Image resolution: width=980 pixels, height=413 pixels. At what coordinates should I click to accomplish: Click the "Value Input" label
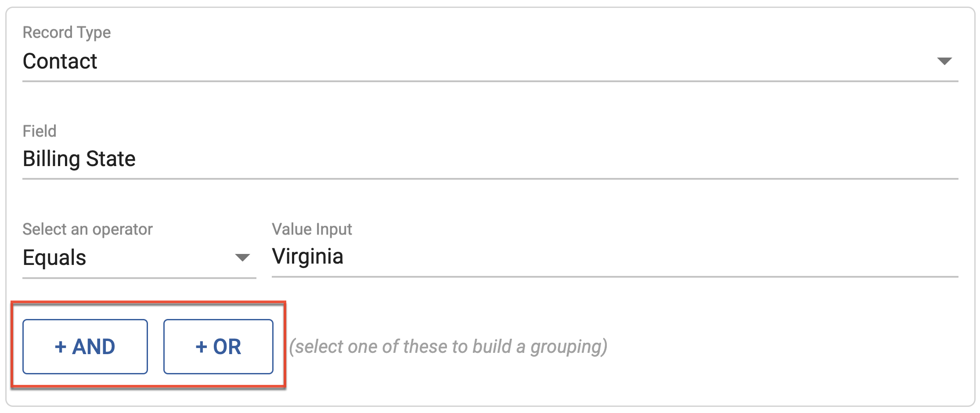(x=312, y=229)
